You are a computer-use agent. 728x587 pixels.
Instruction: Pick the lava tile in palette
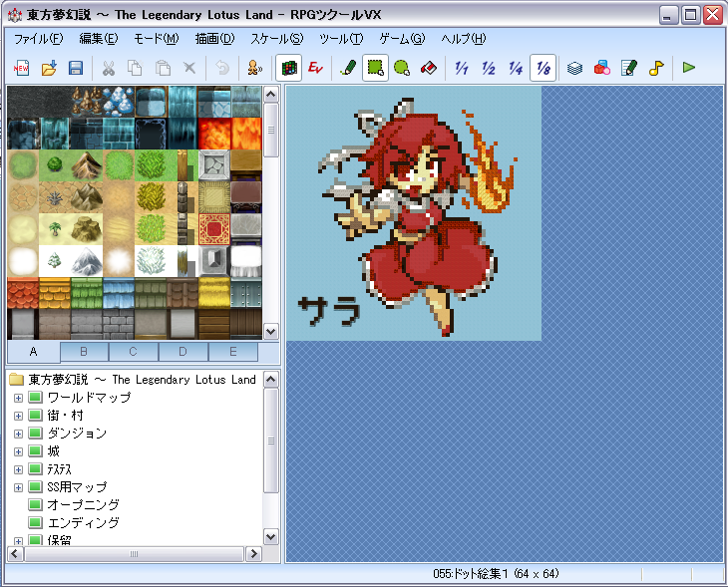tap(214, 134)
